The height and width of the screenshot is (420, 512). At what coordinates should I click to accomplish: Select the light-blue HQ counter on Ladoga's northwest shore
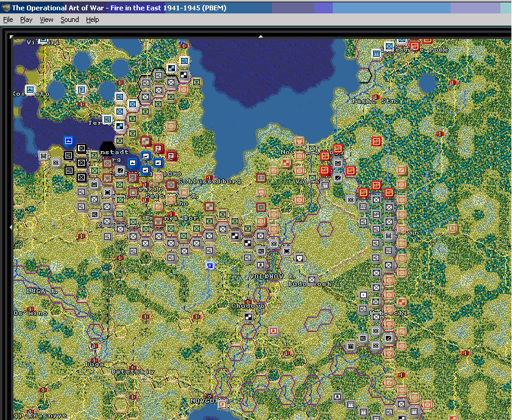(x=184, y=61)
